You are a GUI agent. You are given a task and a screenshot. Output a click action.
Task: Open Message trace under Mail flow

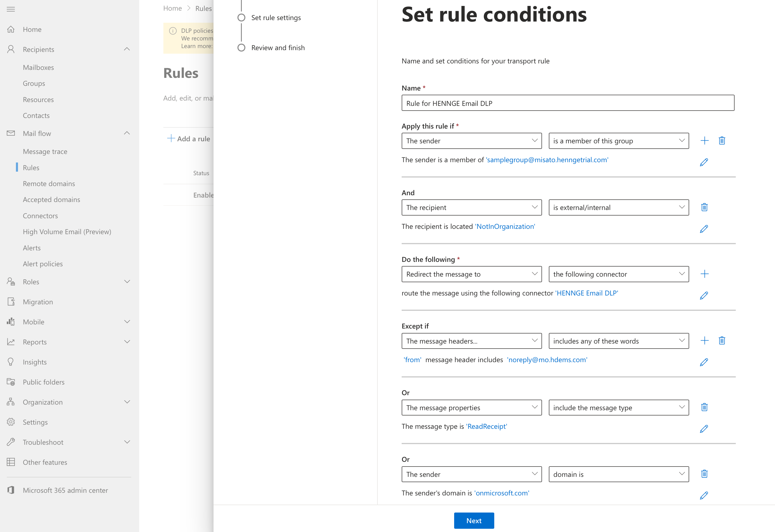tap(45, 151)
